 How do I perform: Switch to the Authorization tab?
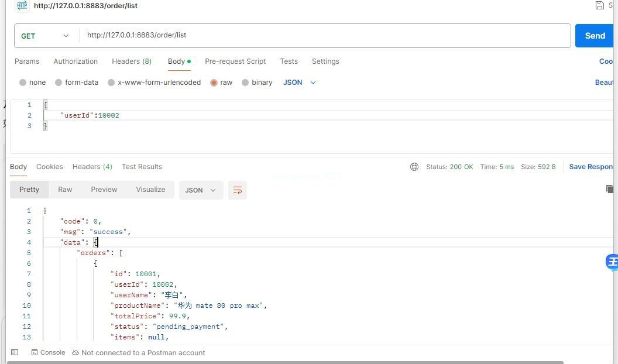75,61
